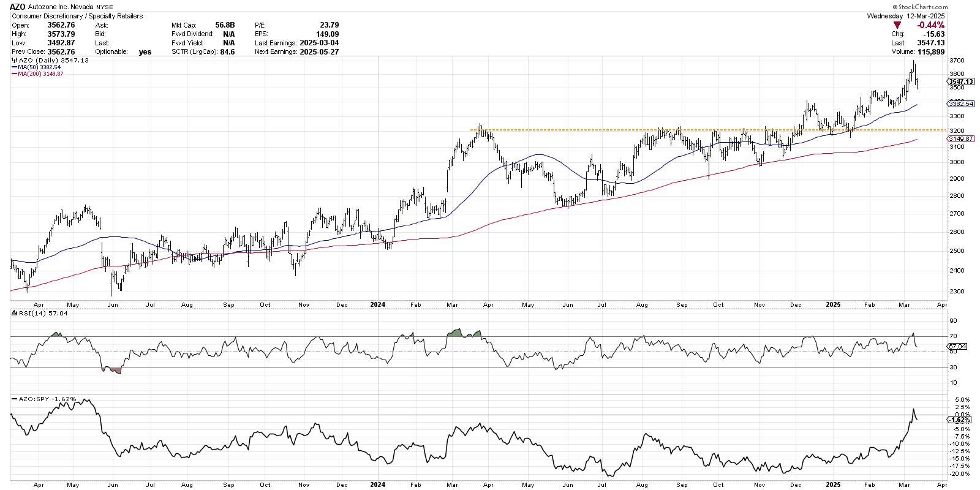Click the red MA(200) legend line marker

15,73
